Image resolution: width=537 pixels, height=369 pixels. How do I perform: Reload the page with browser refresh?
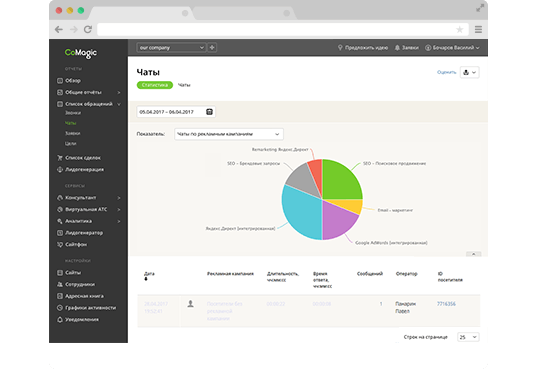pyautogui.click(x=88, y=29)
